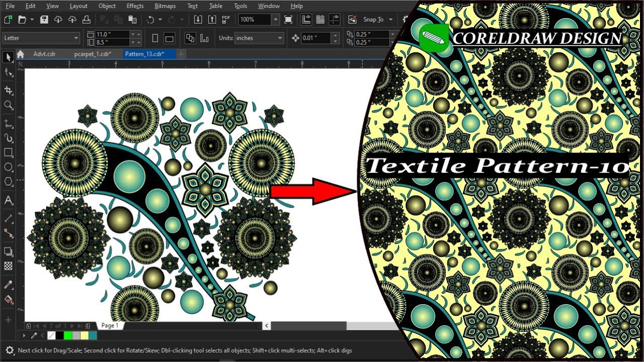Toggle Show Rulers button
The width and height of the screenshot is (644, 362).
(306, 20)
